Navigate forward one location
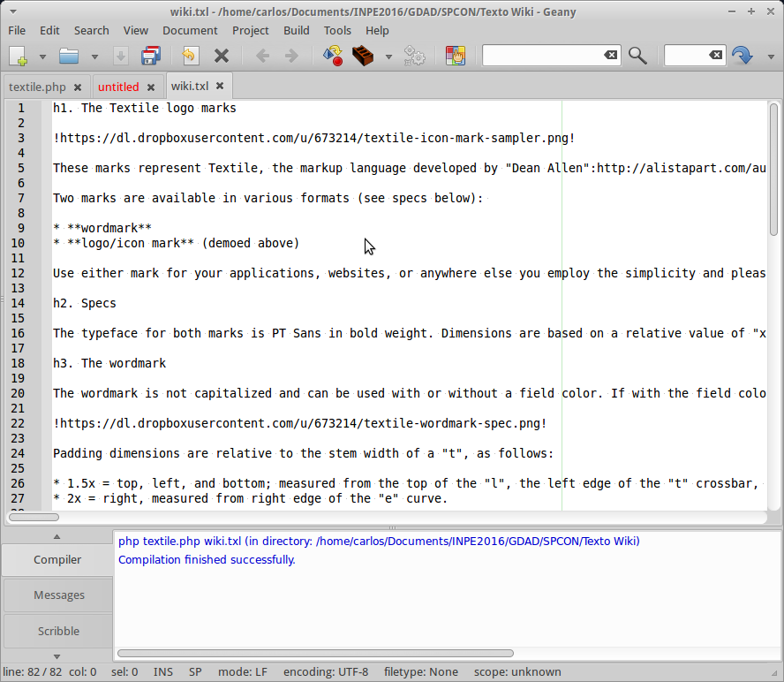The height and width of the screenshot is (682, 784). tap(291, 56)
